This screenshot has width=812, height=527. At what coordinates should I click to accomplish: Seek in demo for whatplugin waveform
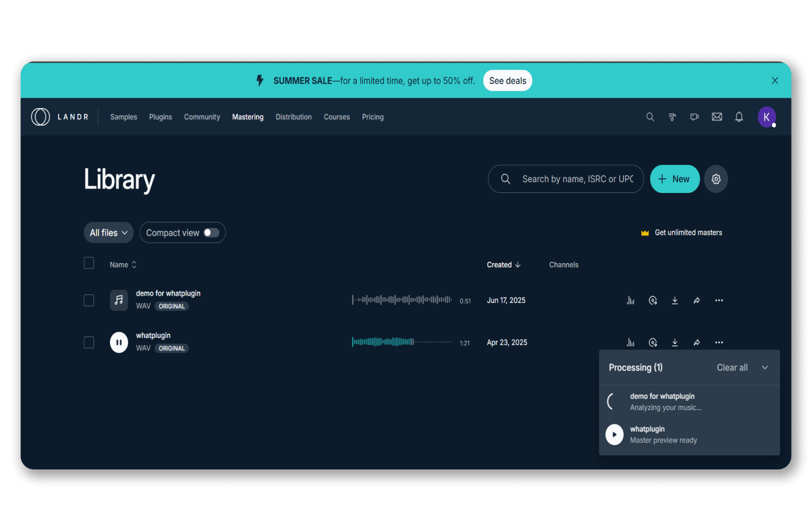[x=402, y=300]
